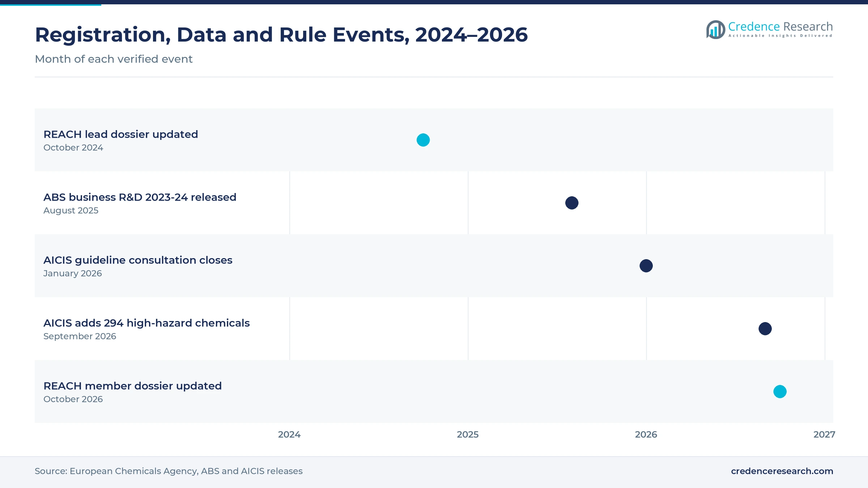Click the 'August 2025' date text

pyautogui.click(x=71, y=210)
